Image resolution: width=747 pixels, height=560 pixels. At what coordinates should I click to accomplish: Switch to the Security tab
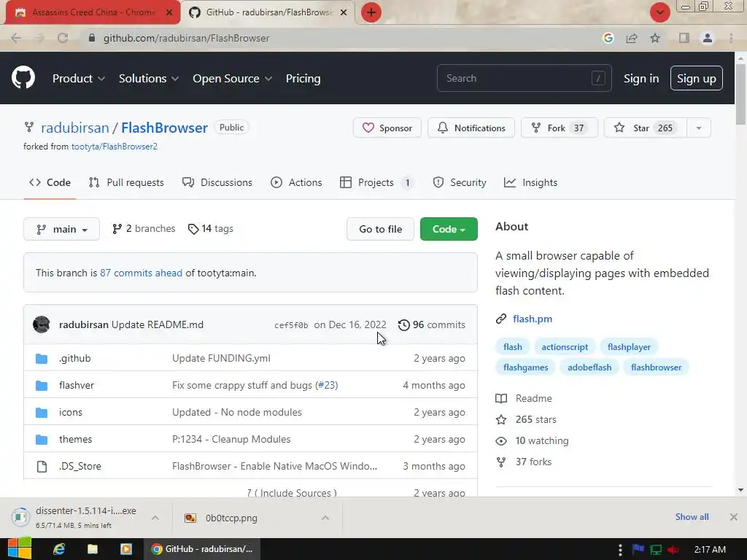point(460,182)
